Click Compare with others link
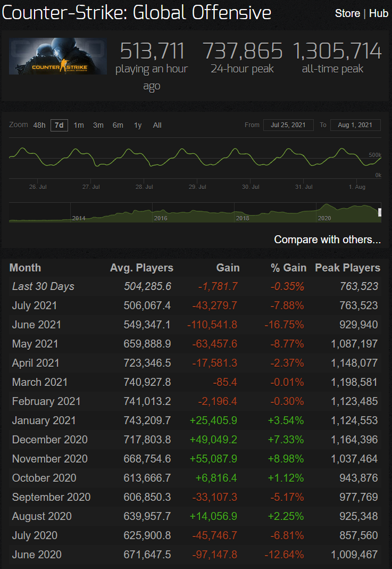This screenshot has width=392, height=569. (x=328, y=240)
